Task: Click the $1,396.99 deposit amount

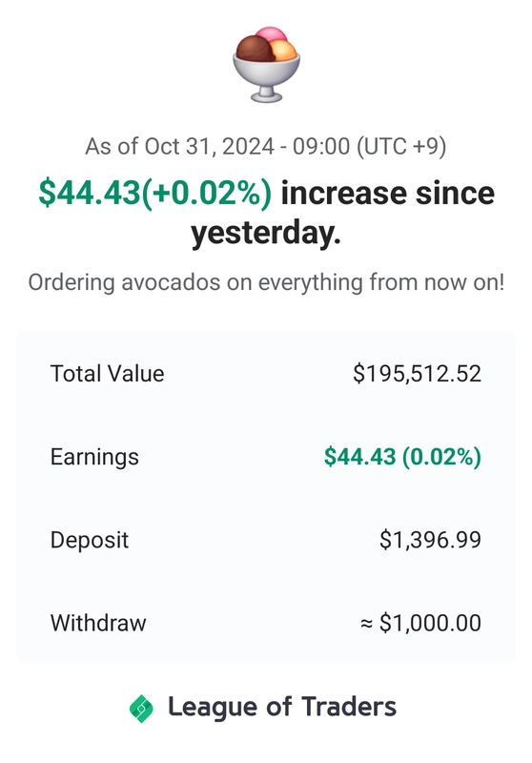Action: click(x=430, y=540)
